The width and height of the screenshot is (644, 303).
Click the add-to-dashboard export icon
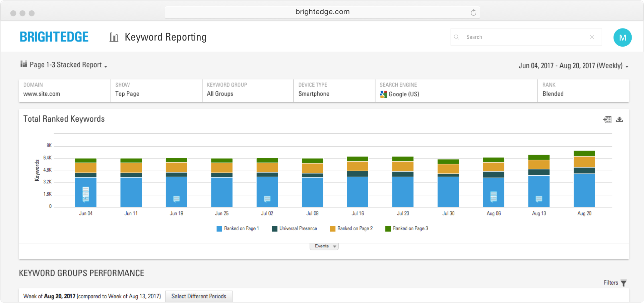point(607,120)
